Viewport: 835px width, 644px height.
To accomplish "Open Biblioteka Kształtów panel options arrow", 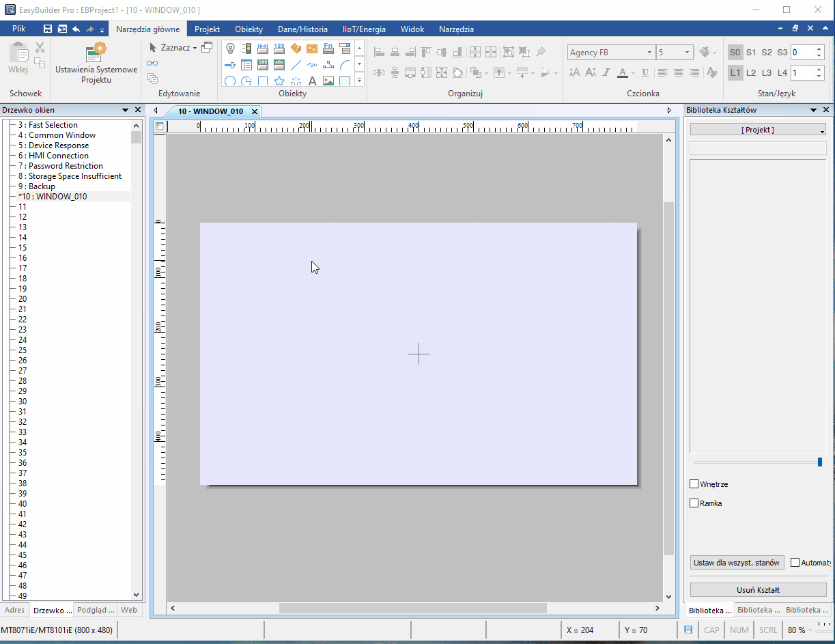I will tap(814, 110).
